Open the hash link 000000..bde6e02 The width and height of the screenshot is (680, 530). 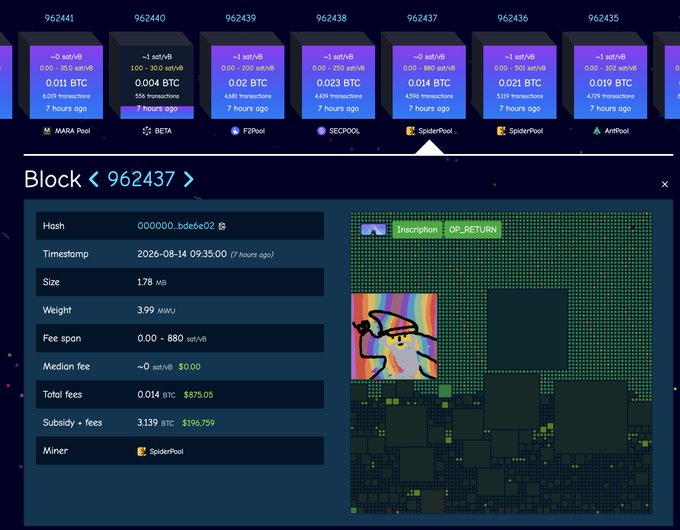[176, 226]
